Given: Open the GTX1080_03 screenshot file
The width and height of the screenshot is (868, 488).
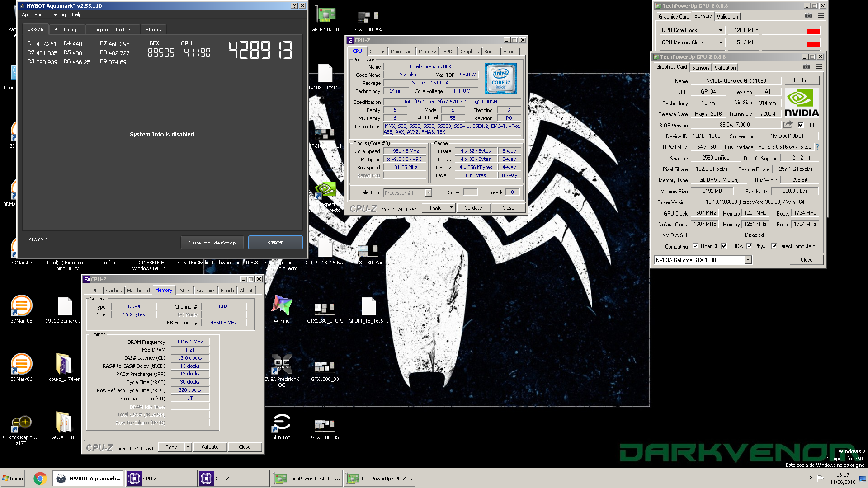Looking at the screenshot, I should click(x=325, y=371).
